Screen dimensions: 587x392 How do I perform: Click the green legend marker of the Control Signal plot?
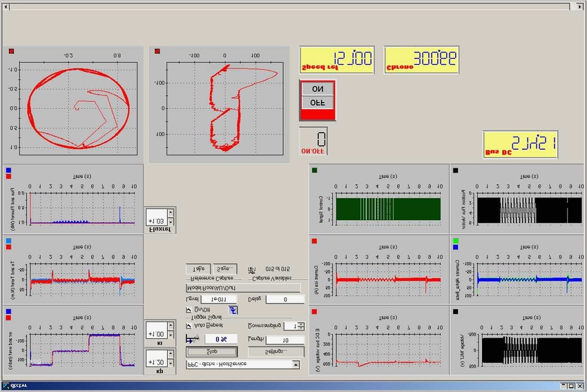tap(315, 169)
